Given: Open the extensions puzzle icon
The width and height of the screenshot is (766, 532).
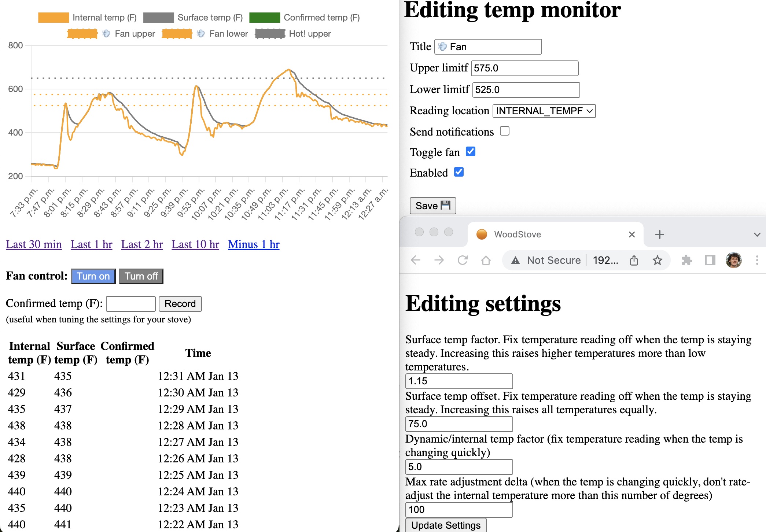Looking at the screenshot, I should point(686,260).
